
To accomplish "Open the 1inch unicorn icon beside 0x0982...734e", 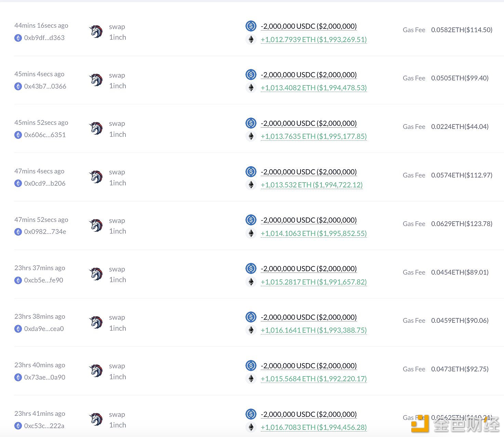I will (96, 225).
